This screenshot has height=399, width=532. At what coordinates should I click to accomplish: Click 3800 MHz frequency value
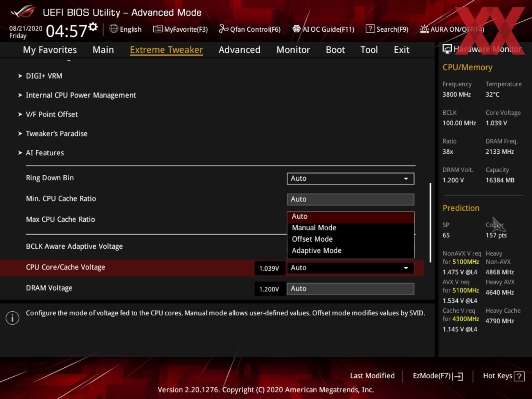(x=457, y=94)
